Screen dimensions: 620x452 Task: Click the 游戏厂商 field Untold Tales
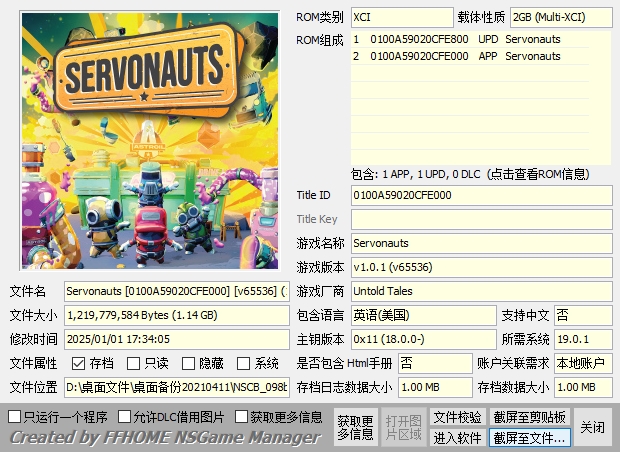[x=482, y=291]
